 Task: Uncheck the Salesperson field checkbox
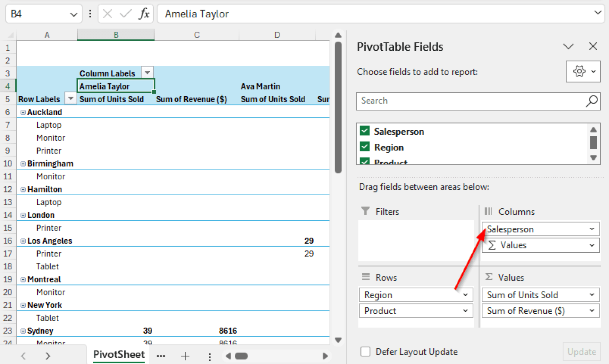364,131
